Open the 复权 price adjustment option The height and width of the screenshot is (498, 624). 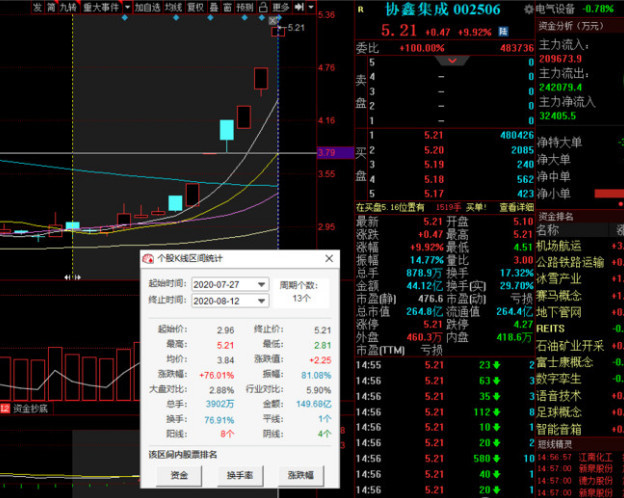(x=196, y=7)
